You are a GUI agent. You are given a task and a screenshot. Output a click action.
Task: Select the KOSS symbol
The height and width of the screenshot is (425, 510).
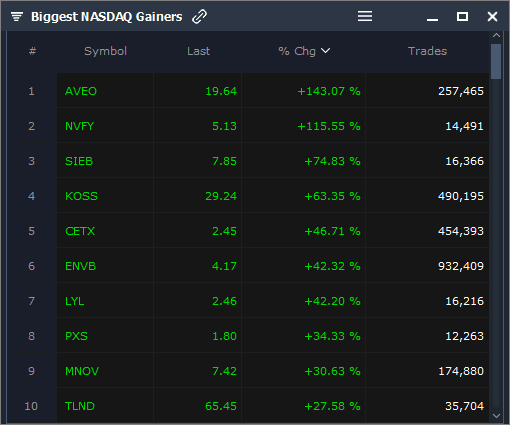[81, 196]
